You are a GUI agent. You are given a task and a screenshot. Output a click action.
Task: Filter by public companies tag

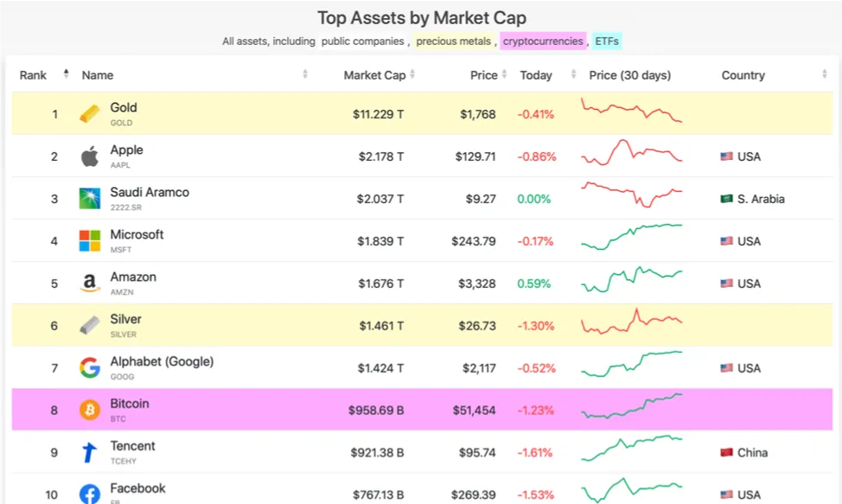(362, 41)
